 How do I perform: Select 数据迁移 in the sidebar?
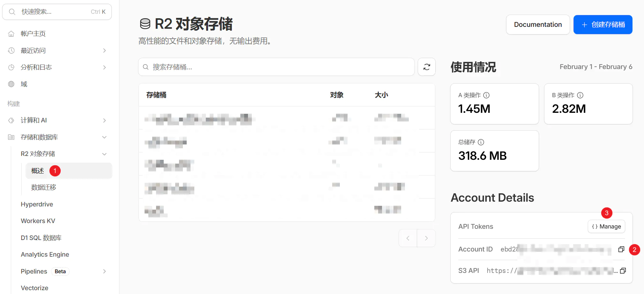click(x=43, y=187)
